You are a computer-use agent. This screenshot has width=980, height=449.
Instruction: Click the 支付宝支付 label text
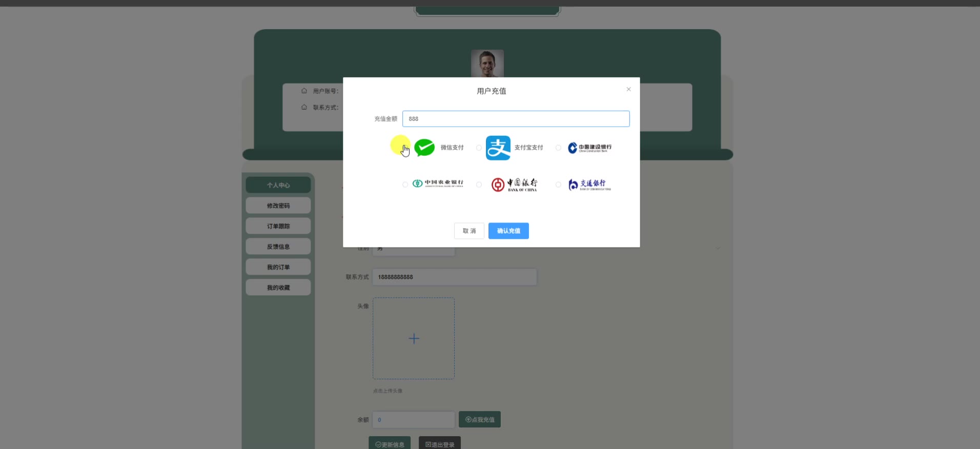click(528, 148)
